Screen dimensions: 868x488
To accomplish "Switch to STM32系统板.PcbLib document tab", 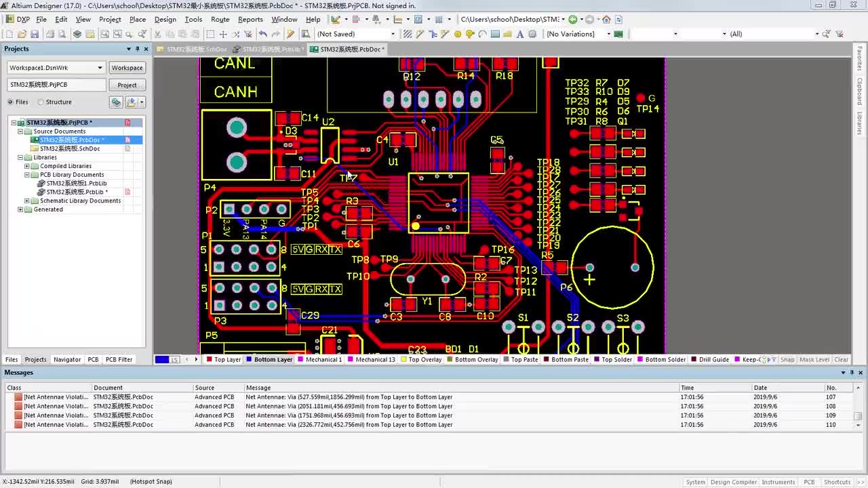I will tap(269, 49).
